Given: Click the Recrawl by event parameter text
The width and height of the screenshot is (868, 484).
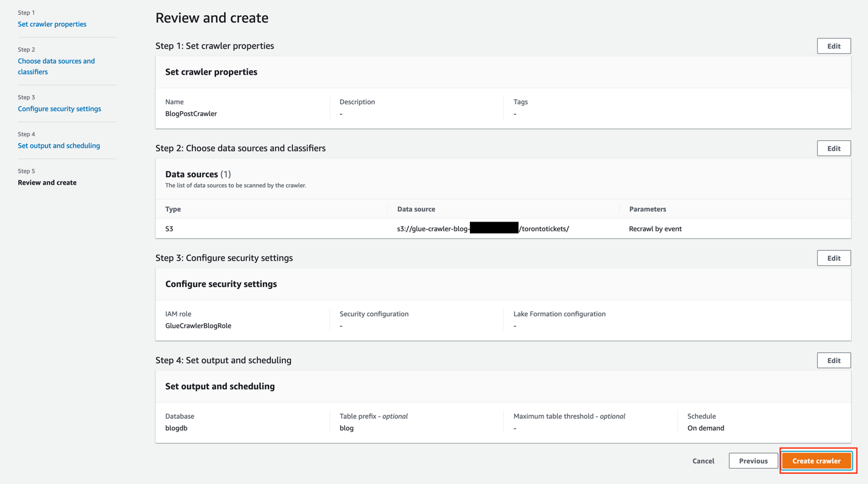Looking at the screenshot, I should (655, 229).
